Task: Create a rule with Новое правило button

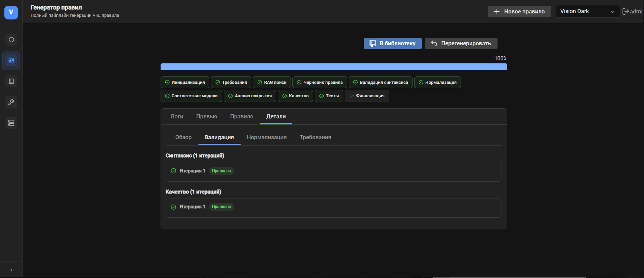Action: pos(519,11)
